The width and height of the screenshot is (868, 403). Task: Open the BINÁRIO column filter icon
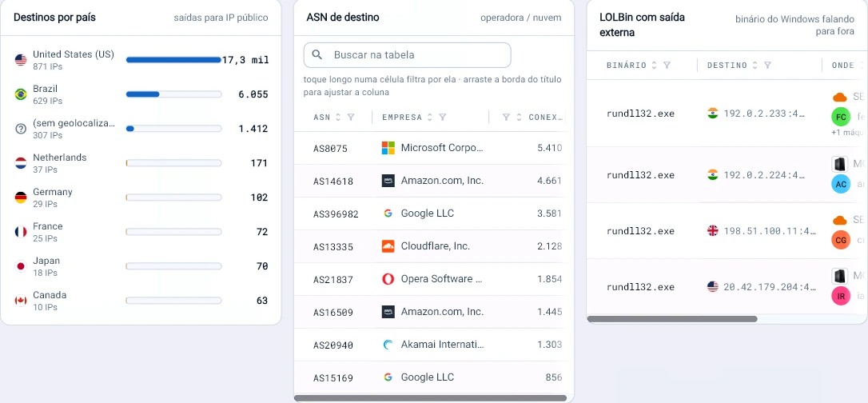point(667,66)
